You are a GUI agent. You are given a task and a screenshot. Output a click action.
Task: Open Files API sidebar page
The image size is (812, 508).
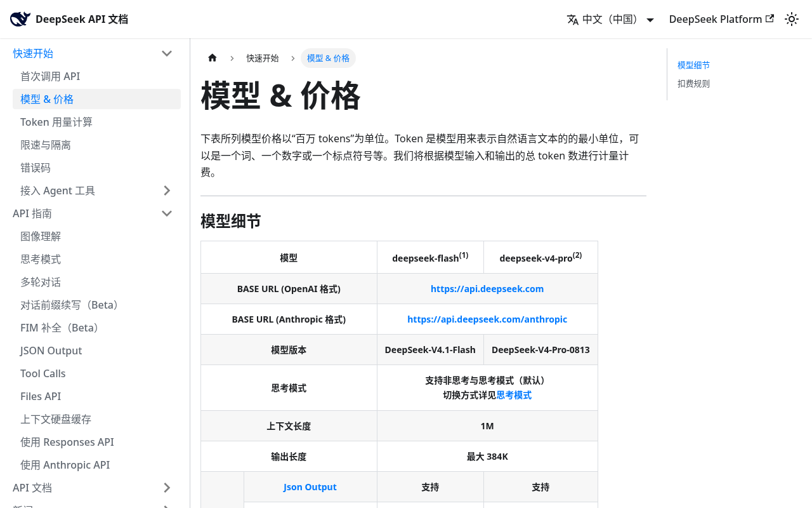pyautogui.click(x=96, y=396)
